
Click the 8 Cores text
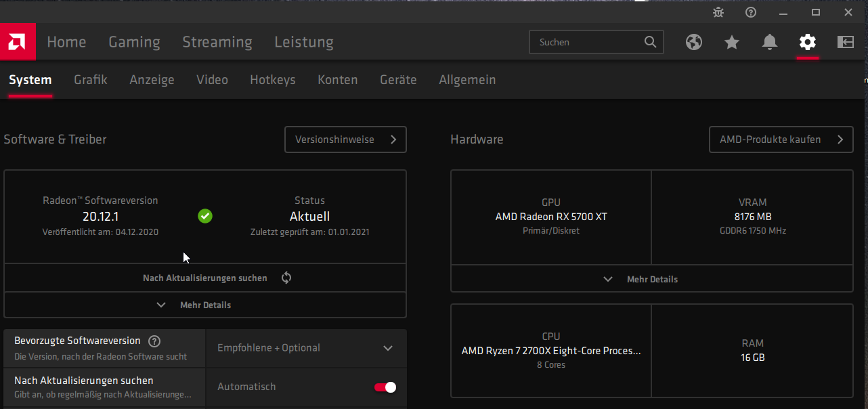(551, 364)
